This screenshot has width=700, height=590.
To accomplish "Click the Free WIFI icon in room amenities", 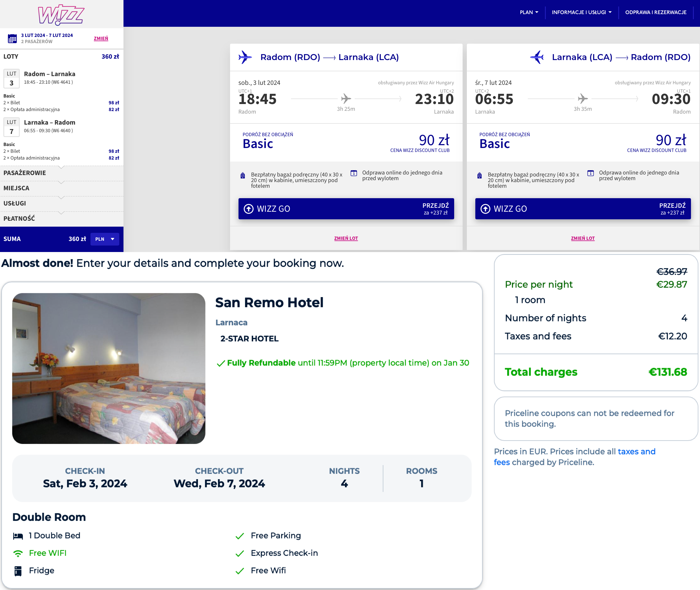I will click(18, 553).
